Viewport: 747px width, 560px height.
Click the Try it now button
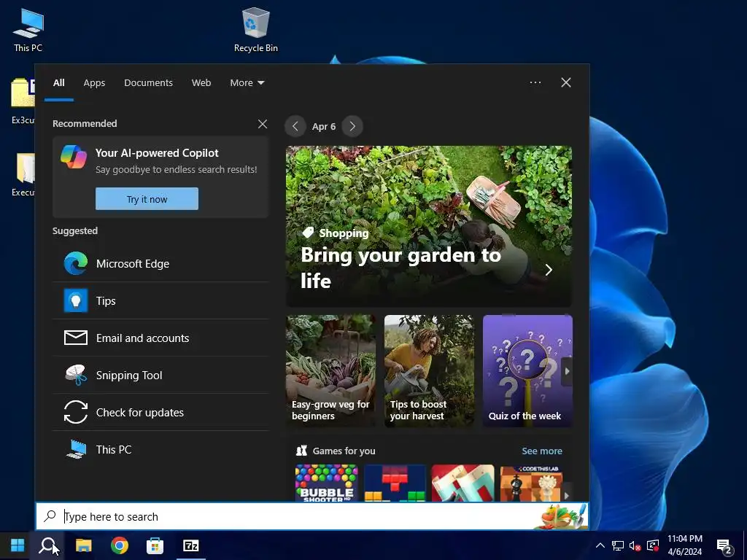tap(147, 198)
